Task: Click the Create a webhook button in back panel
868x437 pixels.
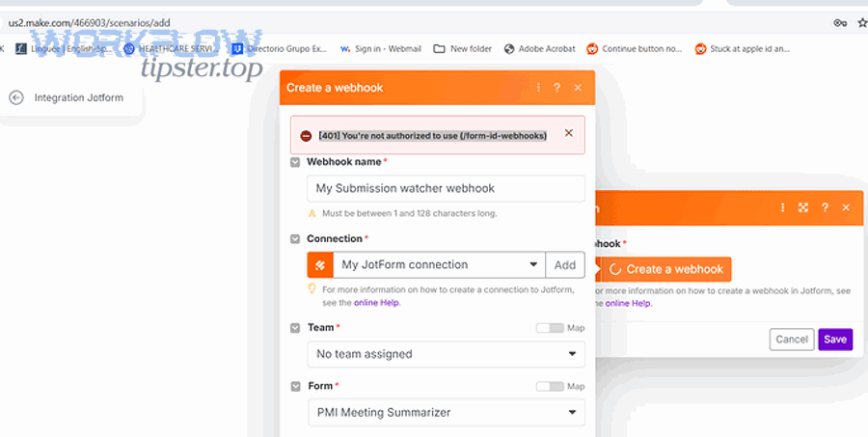Action: tap(665, 269)
